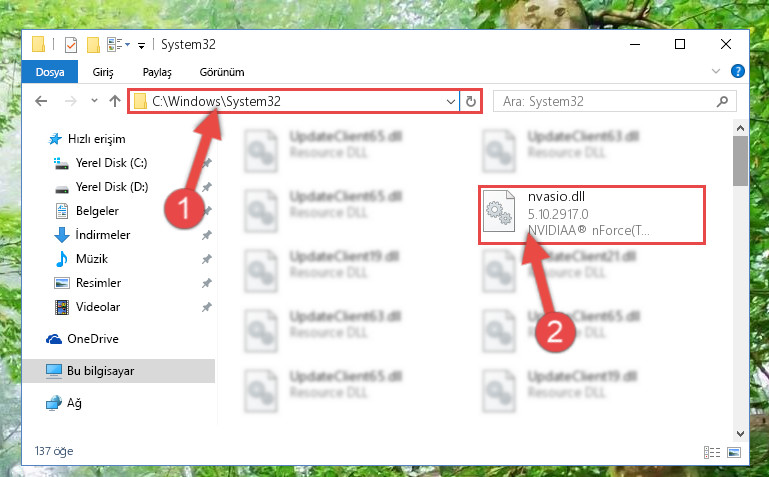Image resolution: width=769 pixels, height=477 pixels.
Task: Refresh the System32 folder view
Action: (x=471, y=101)
